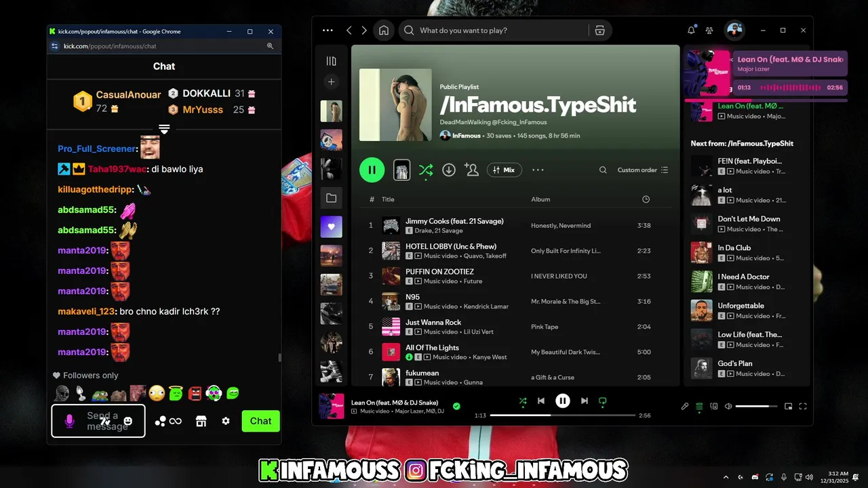Click the plus icon to create a playlist

pyautogui.click(x=331, y=82)
